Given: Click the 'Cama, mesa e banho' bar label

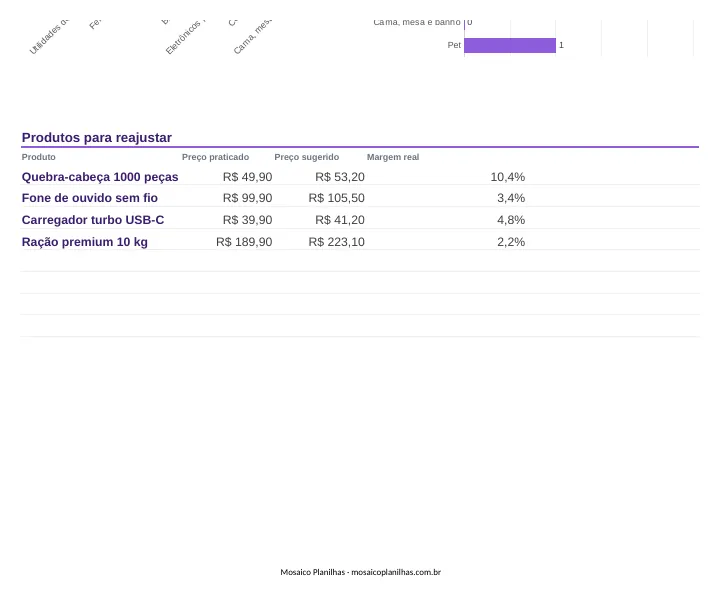Looking at the screenshot, I should click(x=417, y=22).
